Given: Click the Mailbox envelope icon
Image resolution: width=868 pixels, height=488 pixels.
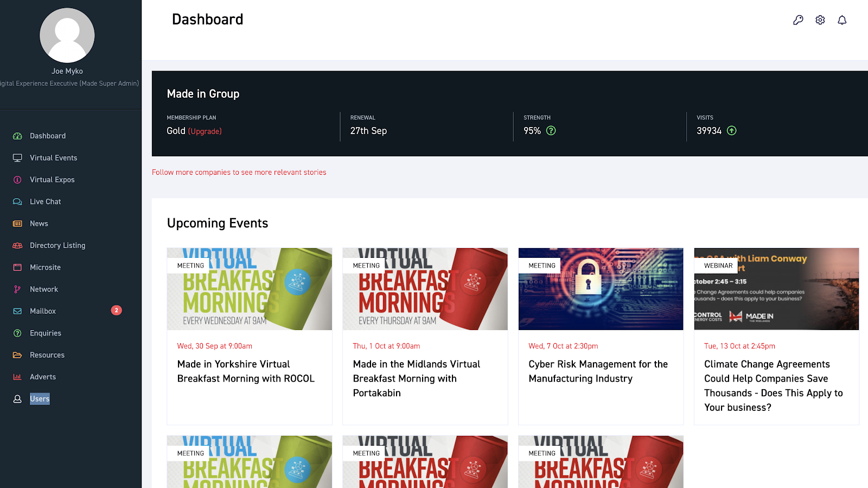Looking at the screenshot, I should 17,311.
